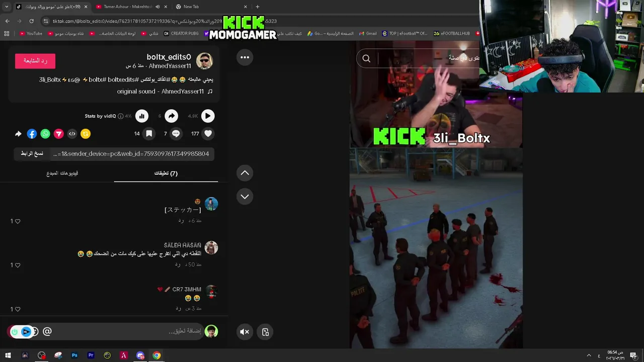Open the embed code icon
The image size is (644, 362).
pyautogui.click(x=72, y=134)
